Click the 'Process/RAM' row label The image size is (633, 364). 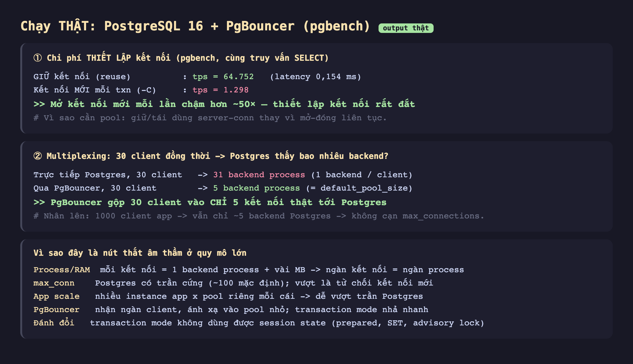coord(62,270)
